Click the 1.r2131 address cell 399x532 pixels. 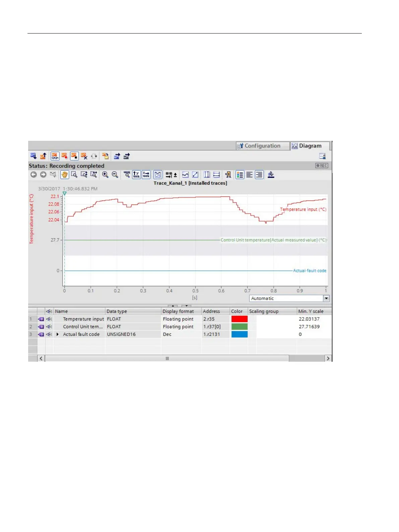pos(215,334)
